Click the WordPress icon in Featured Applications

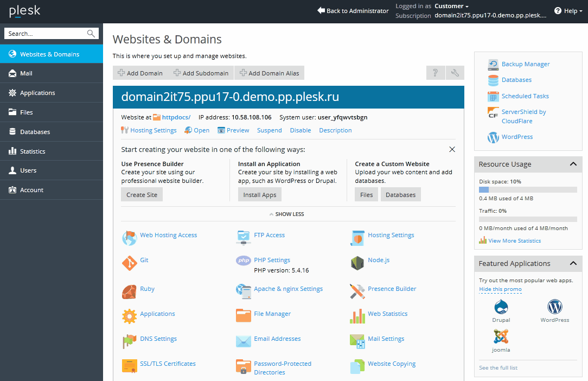554,307
